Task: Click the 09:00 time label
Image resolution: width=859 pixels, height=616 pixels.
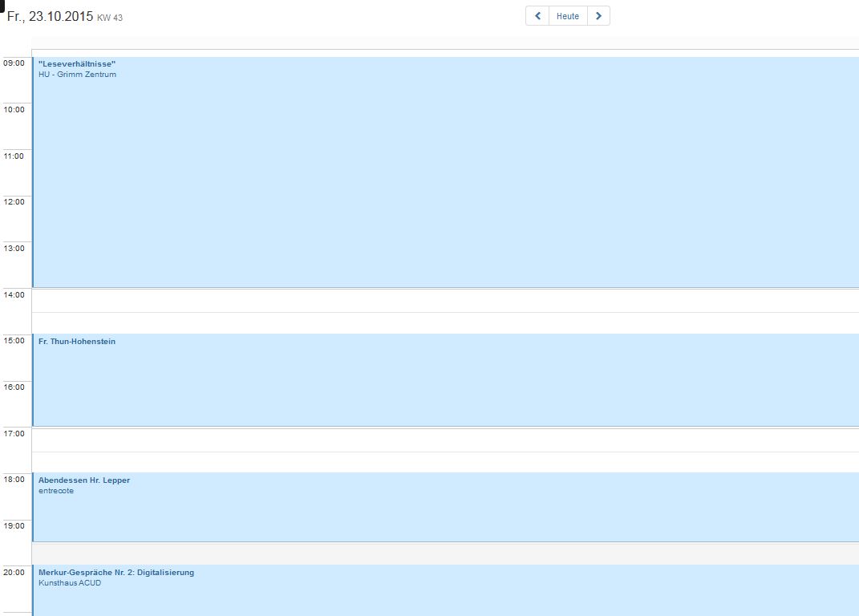Action: (14, 63)
